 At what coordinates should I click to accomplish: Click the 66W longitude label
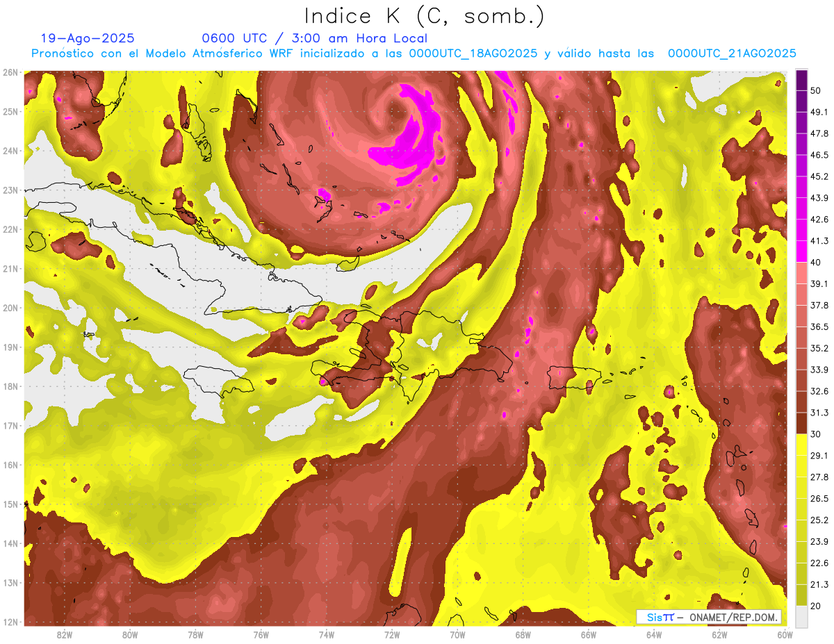click(588, 635)
